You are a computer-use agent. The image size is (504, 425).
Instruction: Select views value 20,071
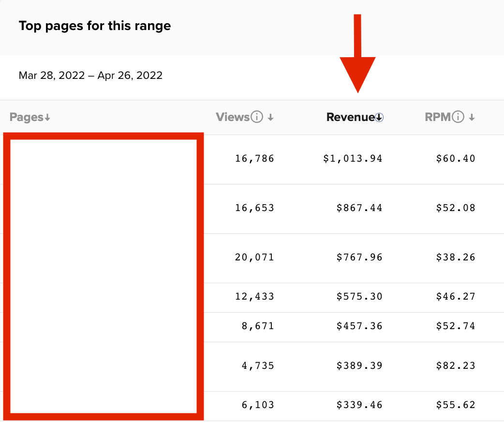[254, 257]
